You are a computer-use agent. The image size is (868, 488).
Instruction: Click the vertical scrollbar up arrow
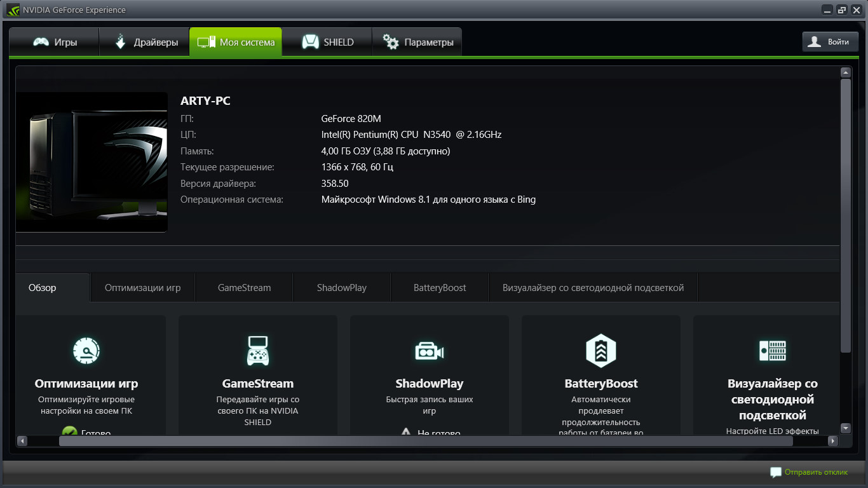(x=845, y=72)
